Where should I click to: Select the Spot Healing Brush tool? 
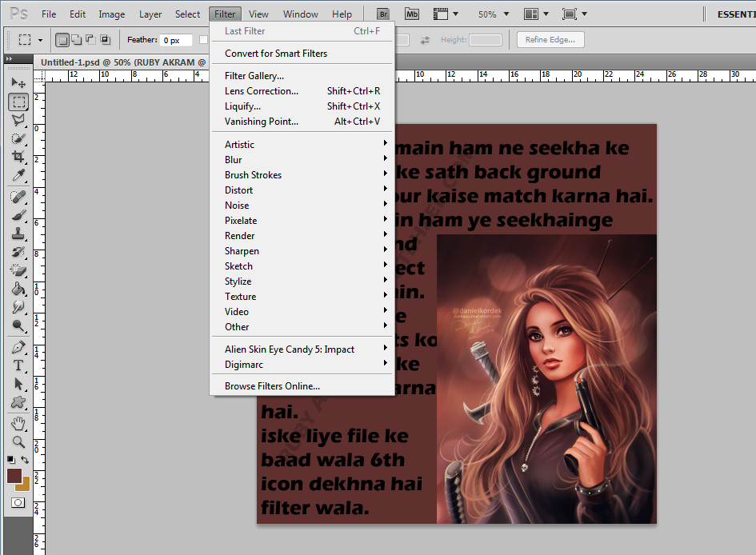point(18,197)
